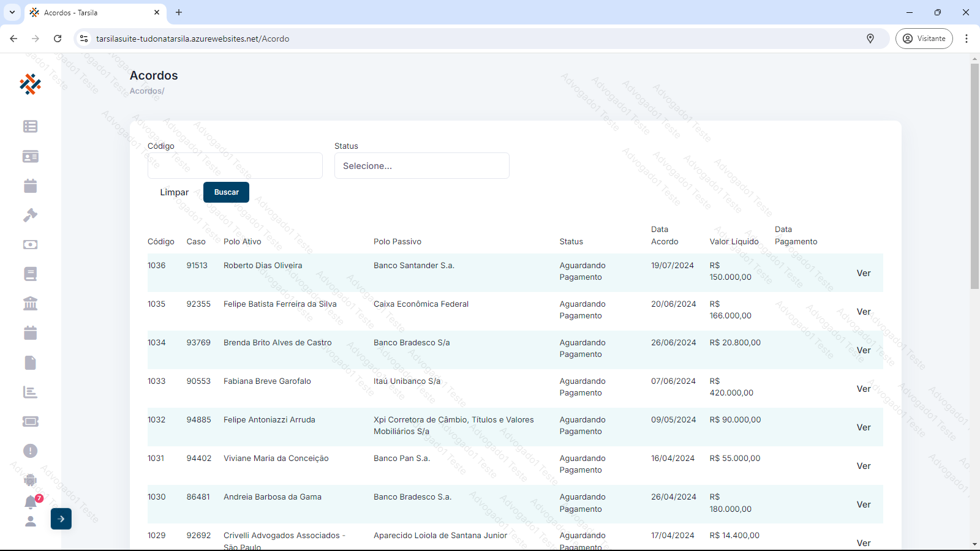Expand the sidebar with arrow button
Image resolution: width=980 pixels, height=551 pixels.
click(61, 519)
